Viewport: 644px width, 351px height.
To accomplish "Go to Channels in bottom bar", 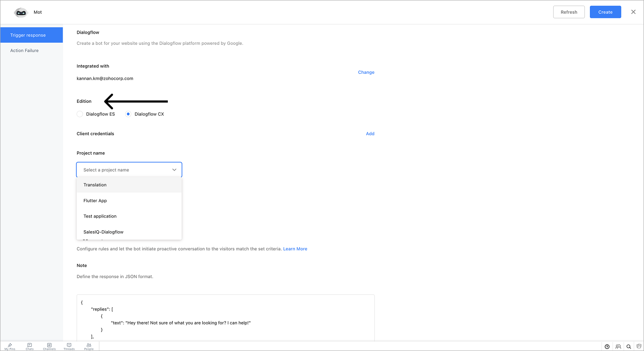I will (x=49, y=346).
